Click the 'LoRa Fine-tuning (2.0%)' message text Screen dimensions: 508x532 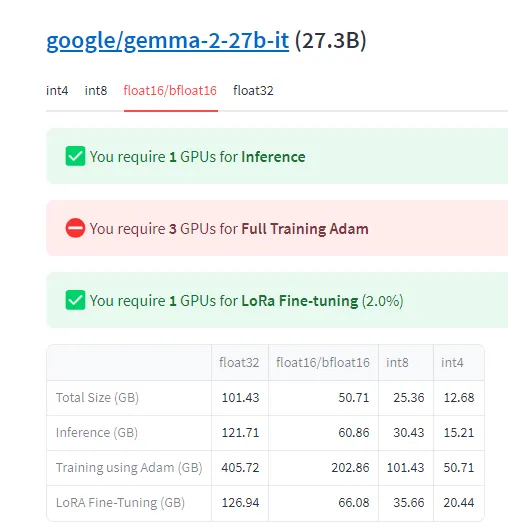[x=322, y=301]
